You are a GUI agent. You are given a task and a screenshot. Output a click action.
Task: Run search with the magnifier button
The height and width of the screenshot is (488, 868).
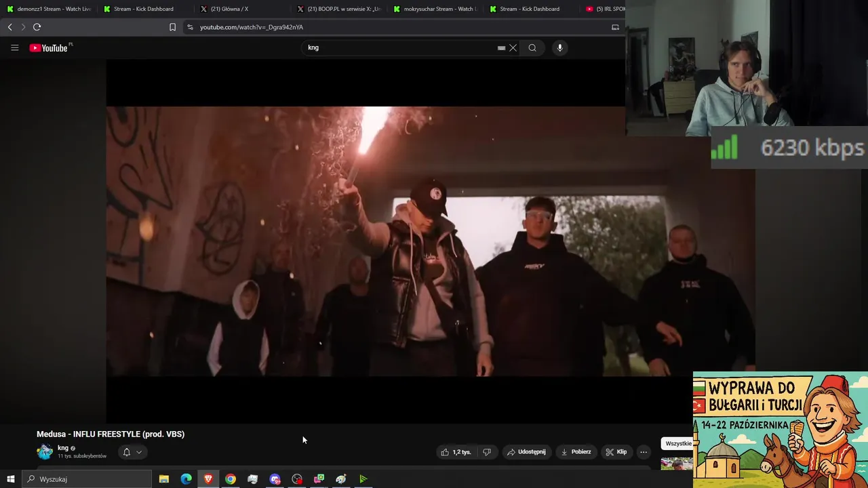pos(532,47)
